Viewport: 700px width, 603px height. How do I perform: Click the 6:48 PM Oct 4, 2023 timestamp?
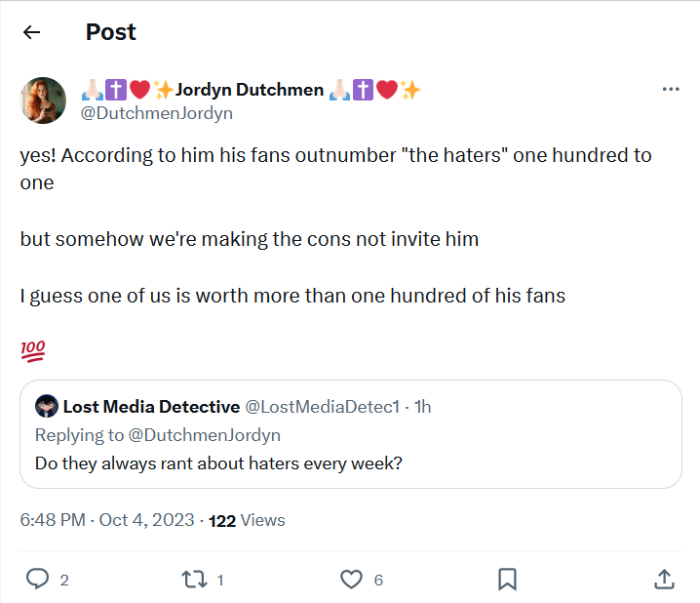[x=104, y=520]
